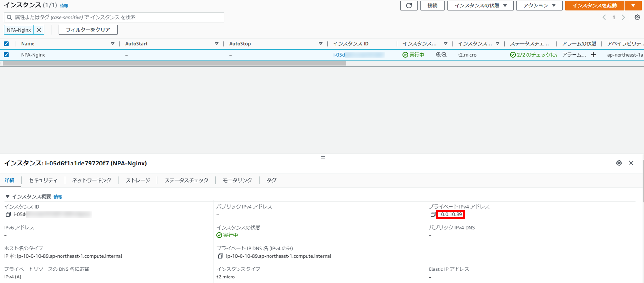This screenshot has height=283, width=644.
Task: Click the refresh instances icon button
Action: [x=409, y=5]
